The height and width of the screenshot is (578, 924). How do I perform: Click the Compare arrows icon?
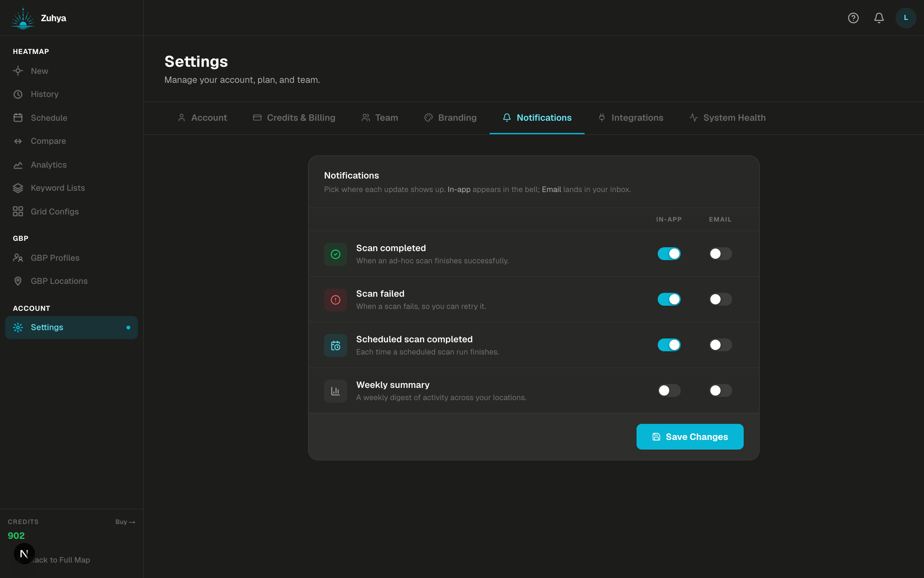click(x=18, y=141)
